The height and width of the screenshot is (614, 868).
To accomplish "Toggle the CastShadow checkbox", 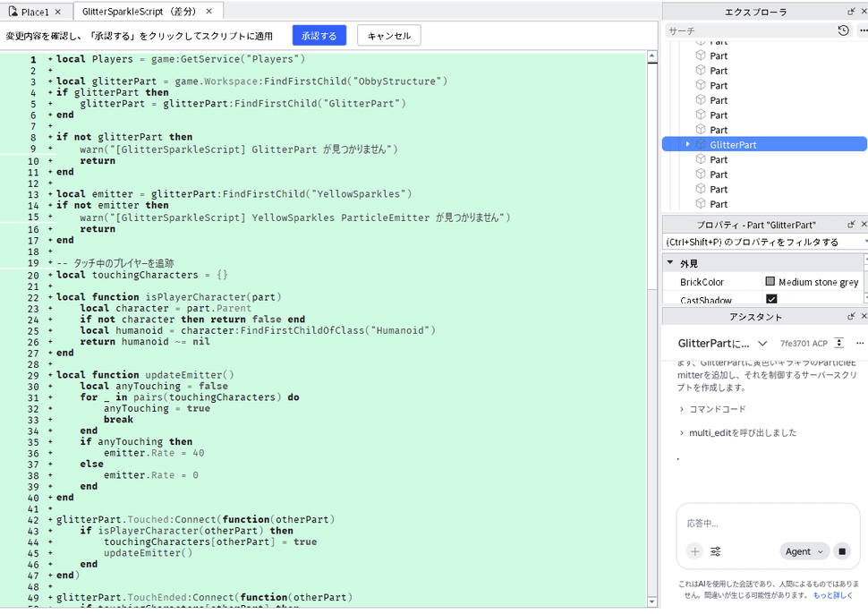I will pyautogui.click(x=771, y=300).
